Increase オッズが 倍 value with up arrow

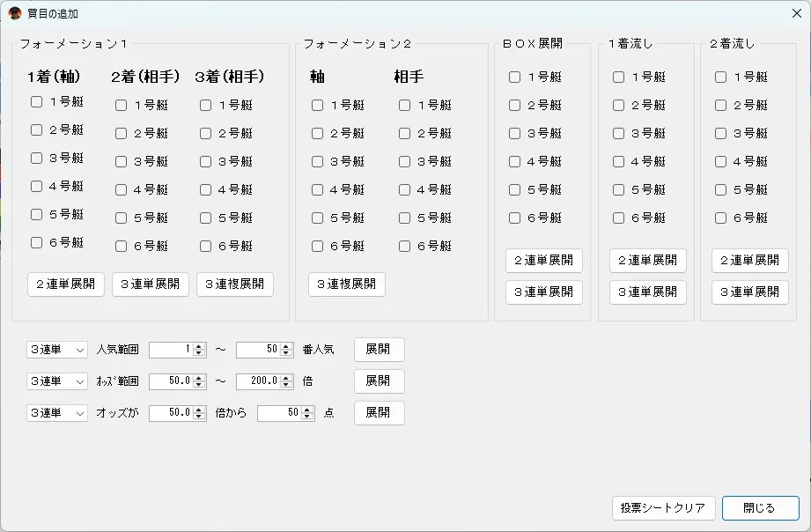(199, 410)
